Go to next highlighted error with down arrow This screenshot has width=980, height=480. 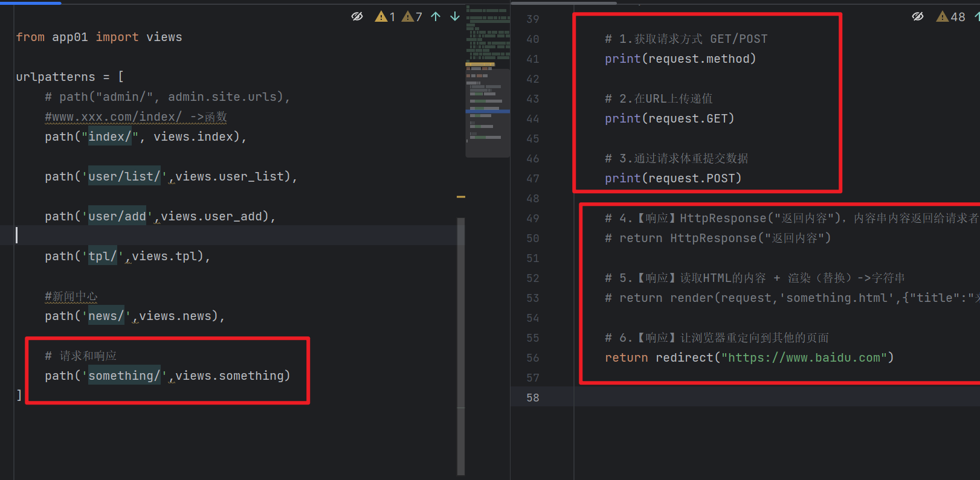(x=455, y=16)
